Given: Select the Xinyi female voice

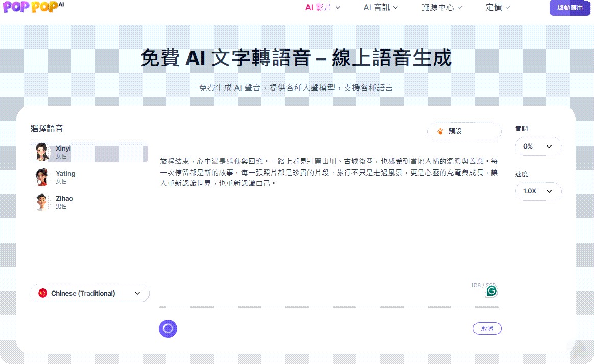Looking at the screenshot, I should (89, 152).
